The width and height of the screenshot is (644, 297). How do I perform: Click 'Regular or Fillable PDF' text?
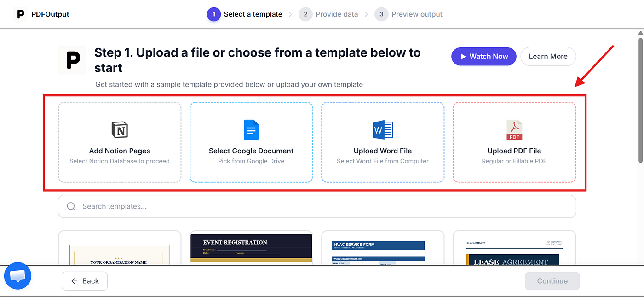514,161
